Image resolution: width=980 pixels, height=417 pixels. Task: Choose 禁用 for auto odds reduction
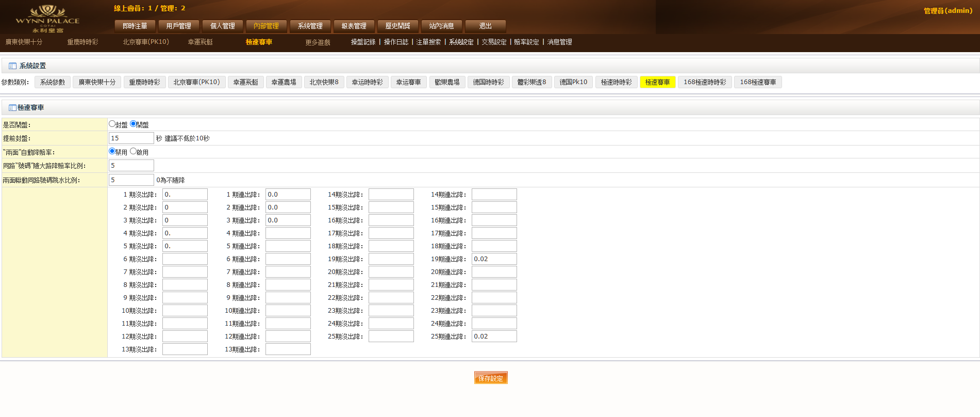(112, 151)
